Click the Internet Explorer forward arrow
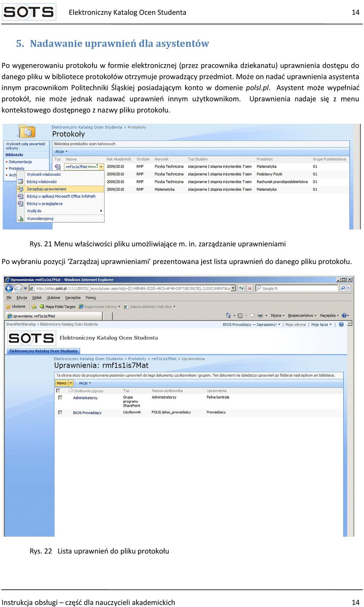 point(18,288)
